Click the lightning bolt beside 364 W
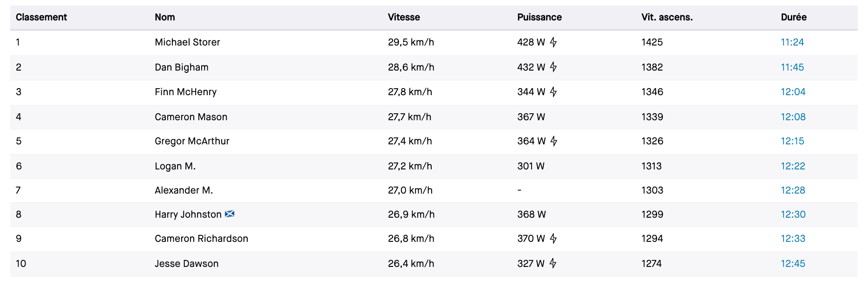 pos(553,141)
